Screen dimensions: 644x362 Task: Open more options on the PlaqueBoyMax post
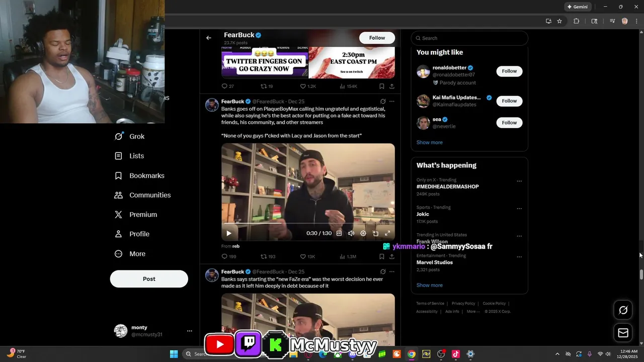(392, 102)
